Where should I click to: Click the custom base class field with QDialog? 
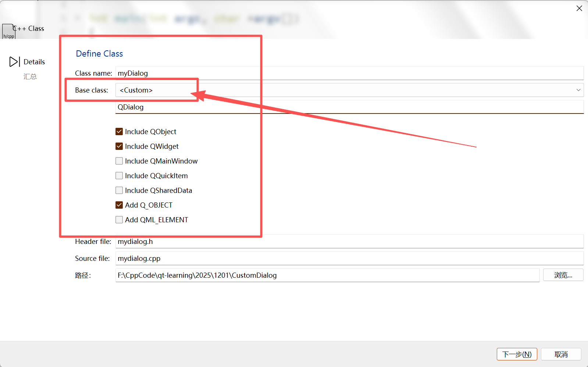click(x=349, y=107)
